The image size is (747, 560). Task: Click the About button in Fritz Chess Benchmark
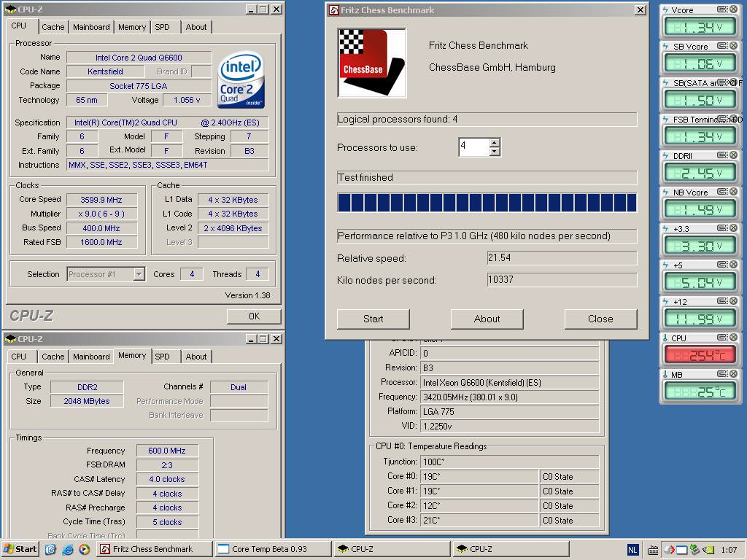pyautogui.click(x=487, y=319)
